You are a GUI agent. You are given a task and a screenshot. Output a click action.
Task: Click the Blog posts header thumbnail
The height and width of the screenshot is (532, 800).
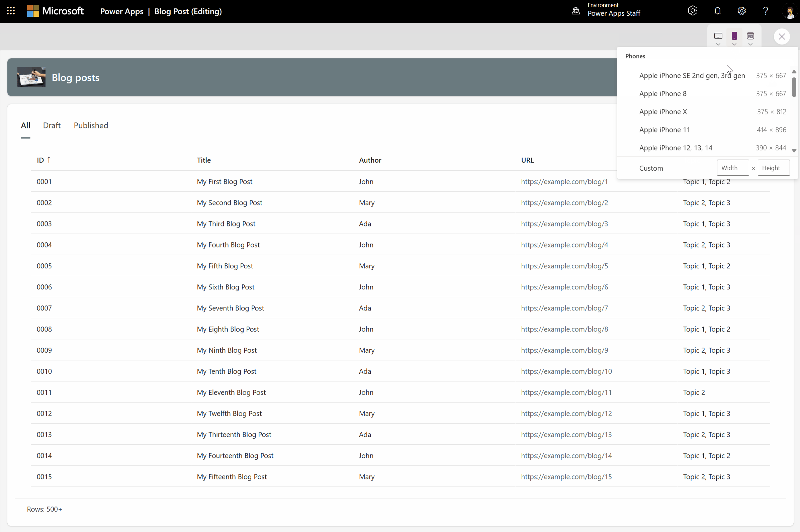31,77
